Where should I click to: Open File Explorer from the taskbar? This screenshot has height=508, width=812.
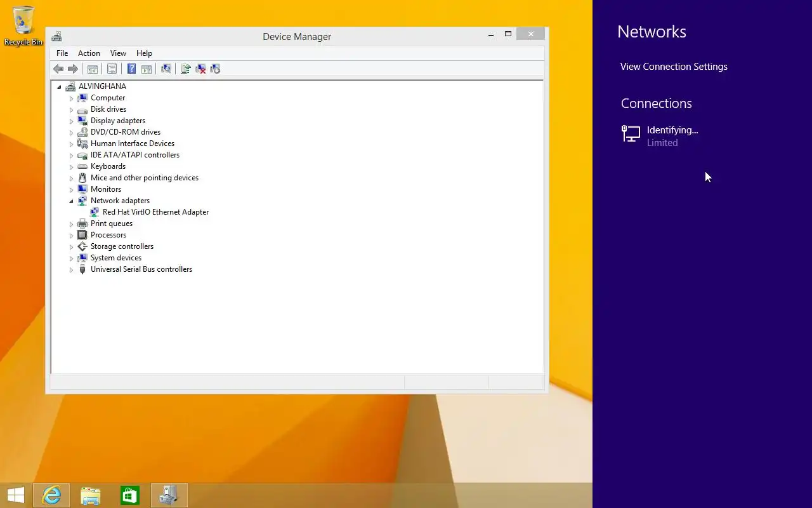(91, 495)
